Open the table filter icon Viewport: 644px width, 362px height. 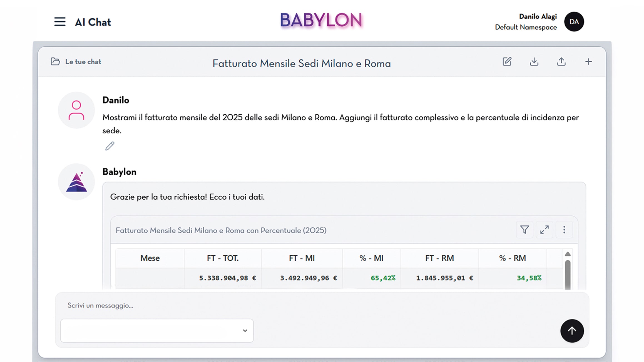click(524, 230)
